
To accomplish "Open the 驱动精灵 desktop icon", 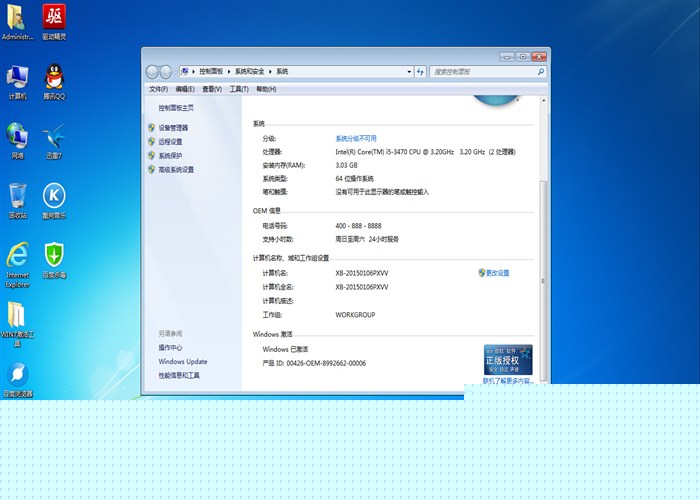I will point(54,18).
